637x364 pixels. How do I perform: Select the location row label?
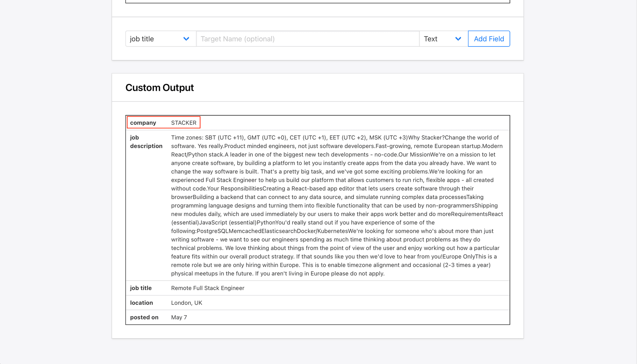[x=141, y=303]
